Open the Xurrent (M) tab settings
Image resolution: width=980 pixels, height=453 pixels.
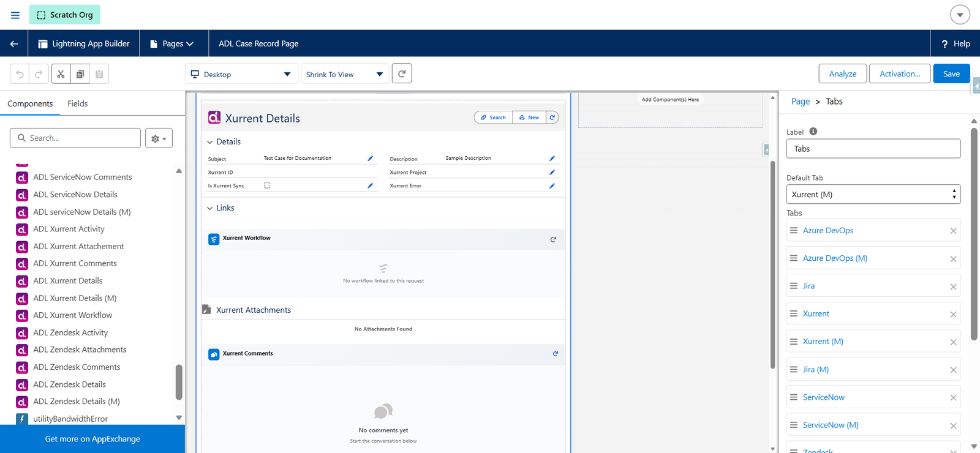click(823, 342)
